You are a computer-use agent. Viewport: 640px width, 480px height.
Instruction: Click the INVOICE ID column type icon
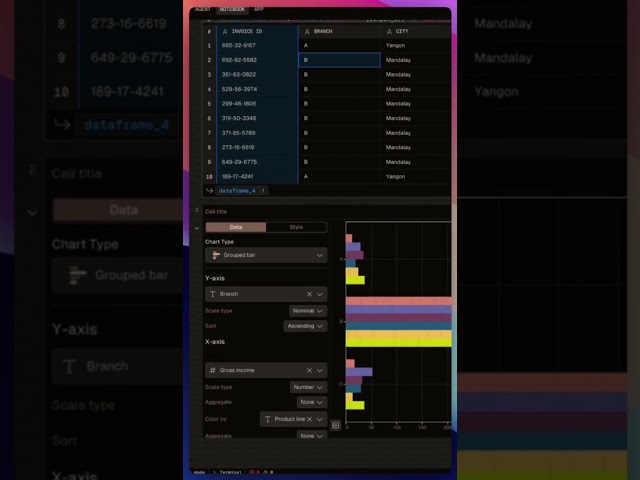tap(225, 31)
